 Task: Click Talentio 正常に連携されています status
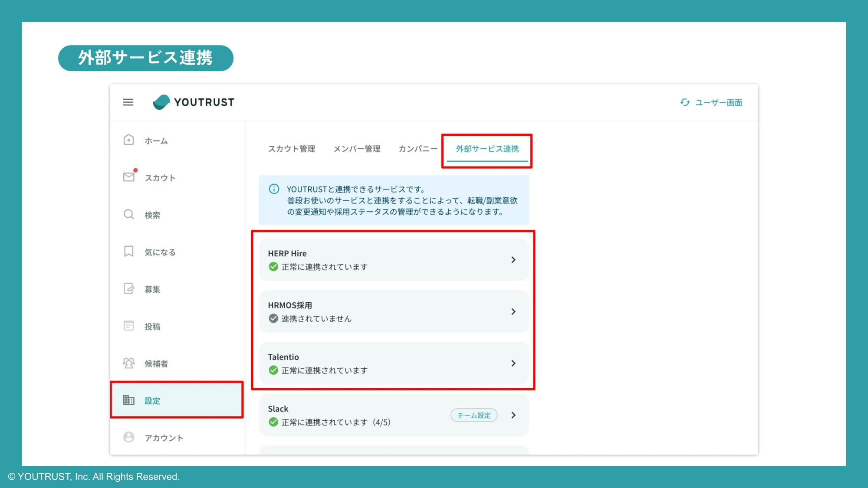(x=324, y=370)
